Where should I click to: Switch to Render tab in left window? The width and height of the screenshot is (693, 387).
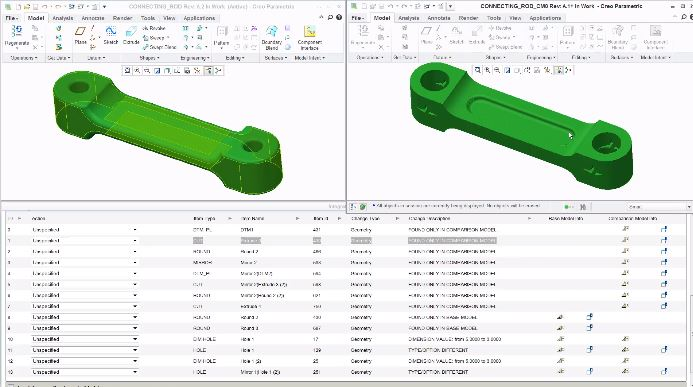click(122, 18)
